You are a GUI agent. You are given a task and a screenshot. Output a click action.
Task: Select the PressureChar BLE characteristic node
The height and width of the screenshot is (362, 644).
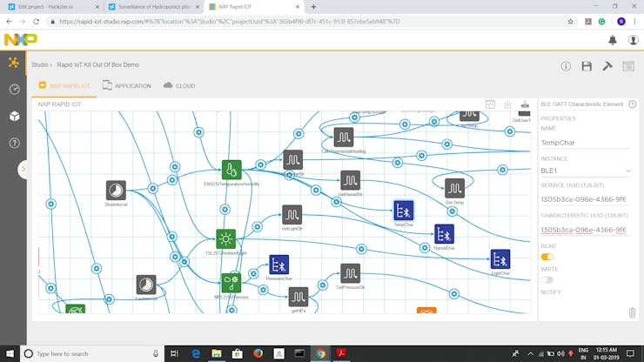click(278, 265)
